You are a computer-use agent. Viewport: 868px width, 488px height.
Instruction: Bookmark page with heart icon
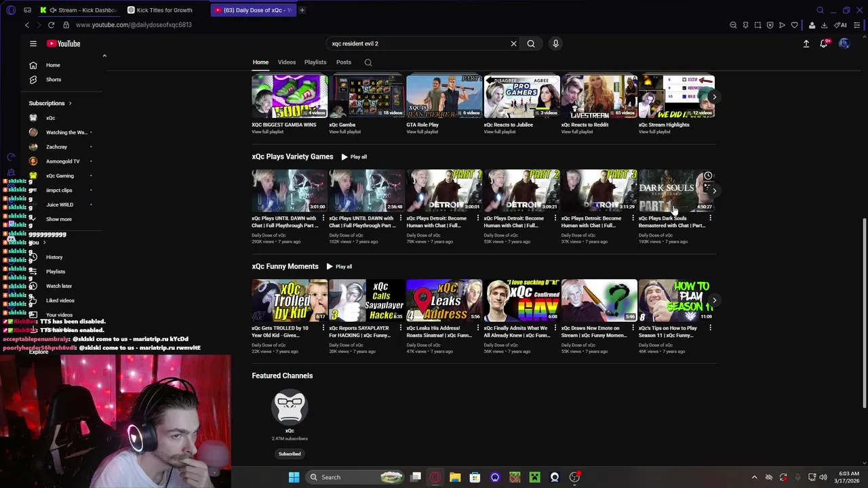pyautogui.click(x=794, y=25)
